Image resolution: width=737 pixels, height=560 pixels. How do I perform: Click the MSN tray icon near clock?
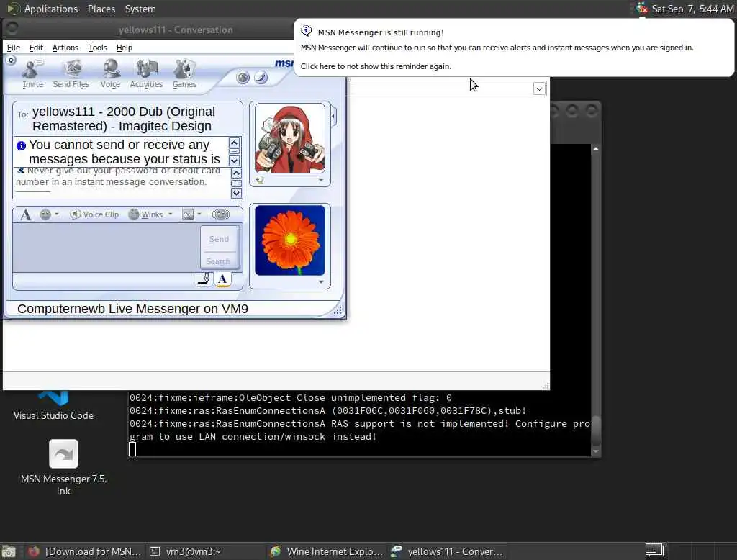(x=641, y=9)
